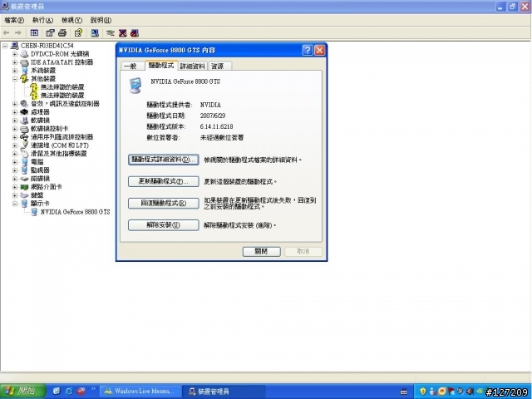The height and width of the screenshot is (399, 532).
Task: Click the 解除安裝(U) button
Action: coord(164,225)
